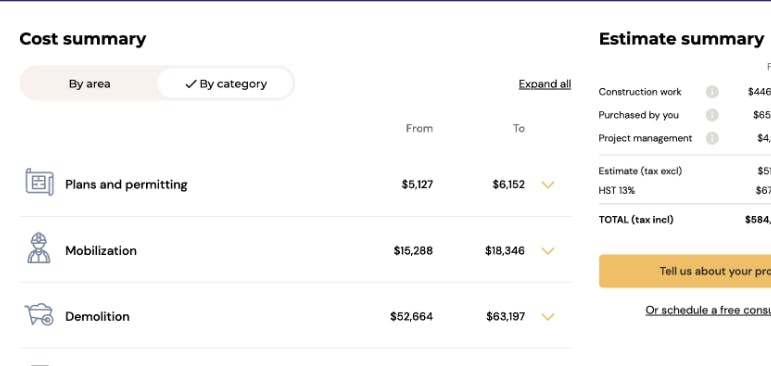
Task: Open the Purchased by you info icon
Action: (712, 115)
